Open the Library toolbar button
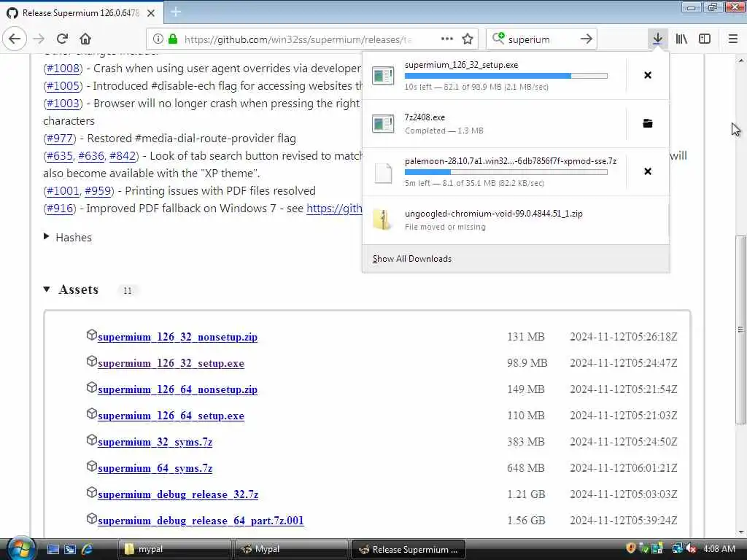This screenshot has width=747, height=560. click(x=681, y=39)
